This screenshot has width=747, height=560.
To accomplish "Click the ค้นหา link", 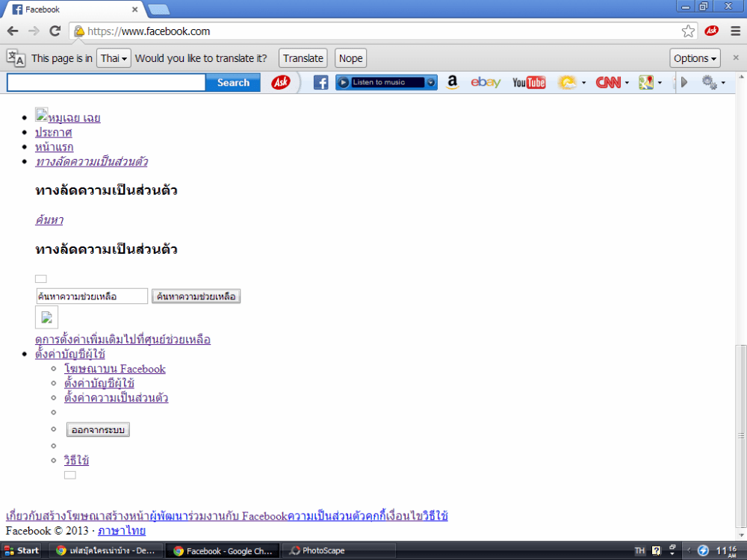I will click(49, 220).
